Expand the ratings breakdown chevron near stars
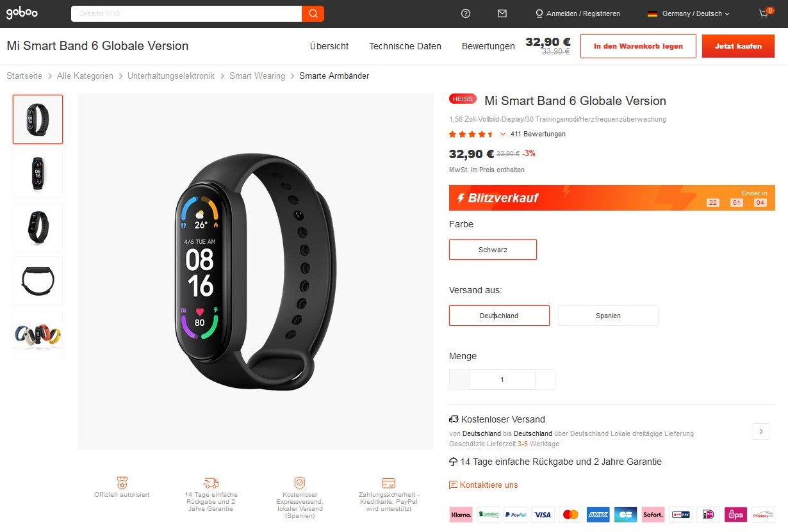Screen dimensions: 788x532 [x=503, y=134]
